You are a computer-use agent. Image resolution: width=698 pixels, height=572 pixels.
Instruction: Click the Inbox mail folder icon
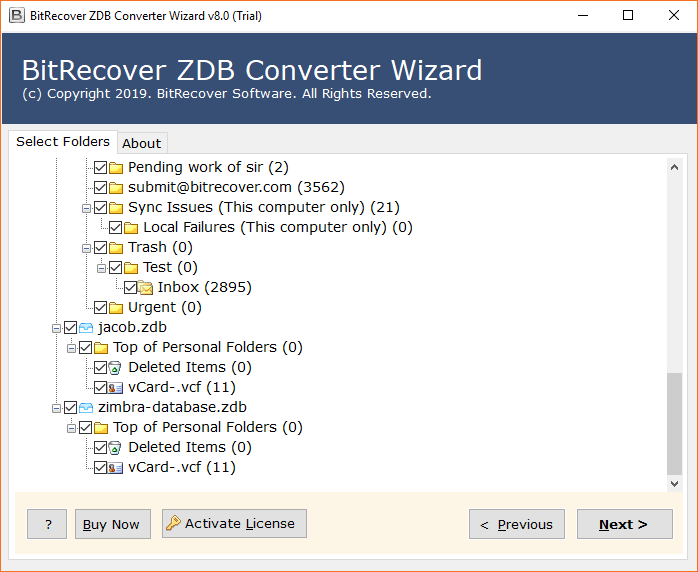146,288
